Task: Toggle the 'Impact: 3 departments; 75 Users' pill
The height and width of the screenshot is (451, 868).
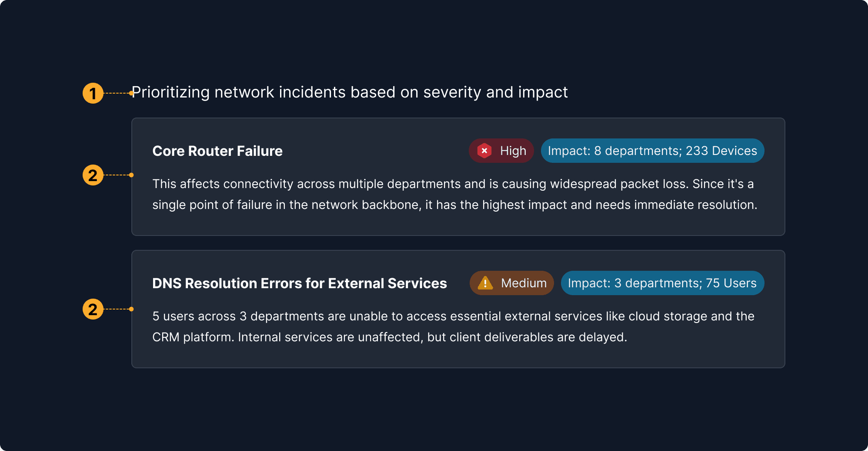Action: coord(662,283)
